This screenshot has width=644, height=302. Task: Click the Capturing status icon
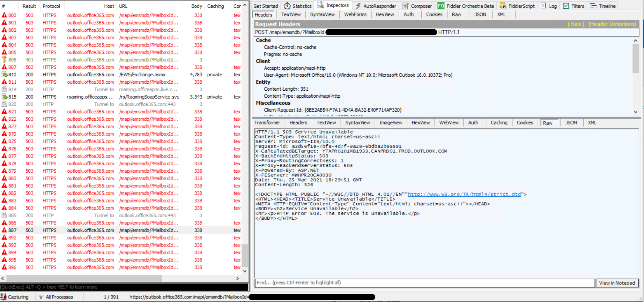3,297
